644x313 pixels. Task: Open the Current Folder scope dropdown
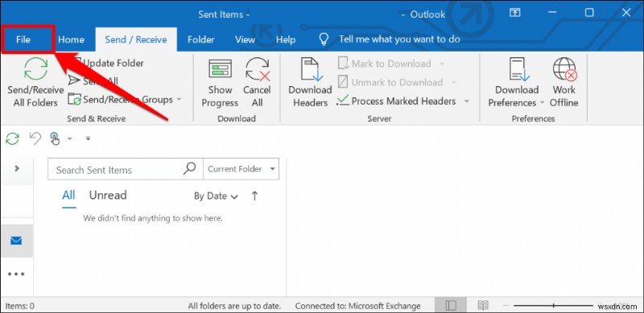(241, 169)
